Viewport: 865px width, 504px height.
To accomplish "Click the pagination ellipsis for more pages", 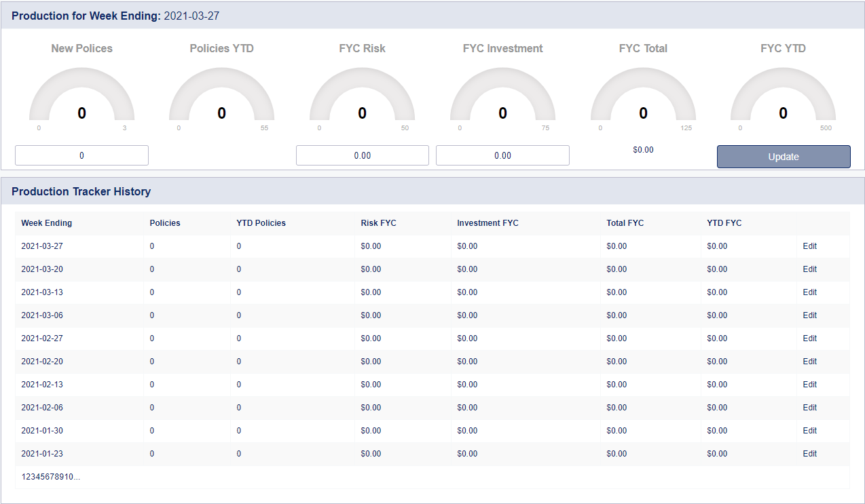I will 77,477.
